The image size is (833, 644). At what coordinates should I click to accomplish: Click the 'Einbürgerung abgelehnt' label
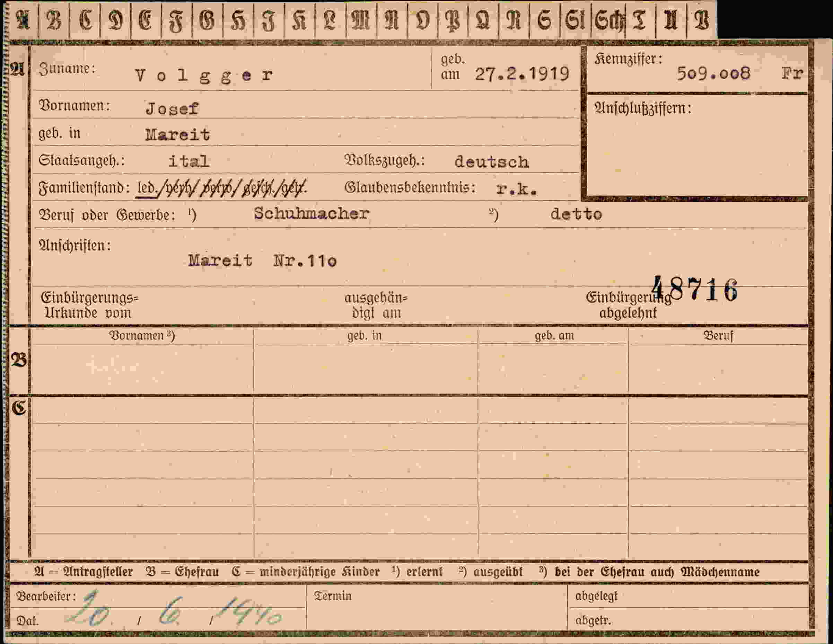628,306
